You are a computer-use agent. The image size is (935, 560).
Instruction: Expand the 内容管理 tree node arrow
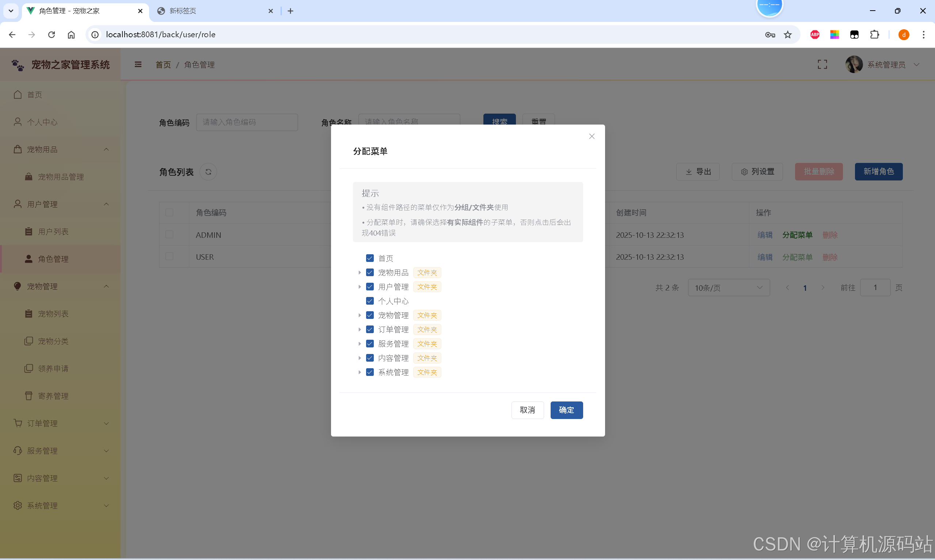pyautogui.click(x=360, y=358)
